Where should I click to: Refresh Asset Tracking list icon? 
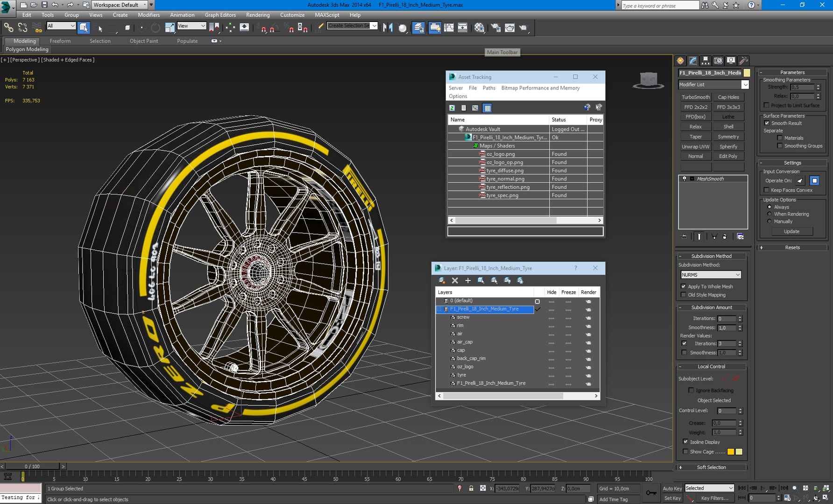point(452,108)
